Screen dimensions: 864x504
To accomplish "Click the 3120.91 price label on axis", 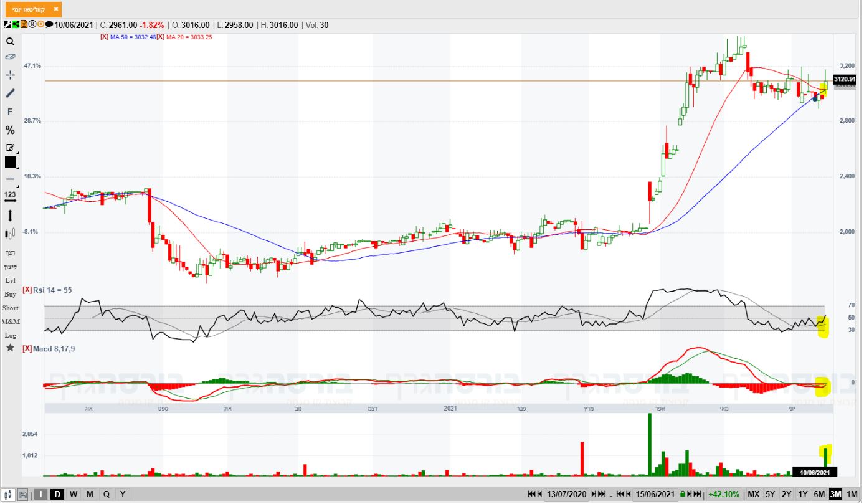I will tap(845, 78).
